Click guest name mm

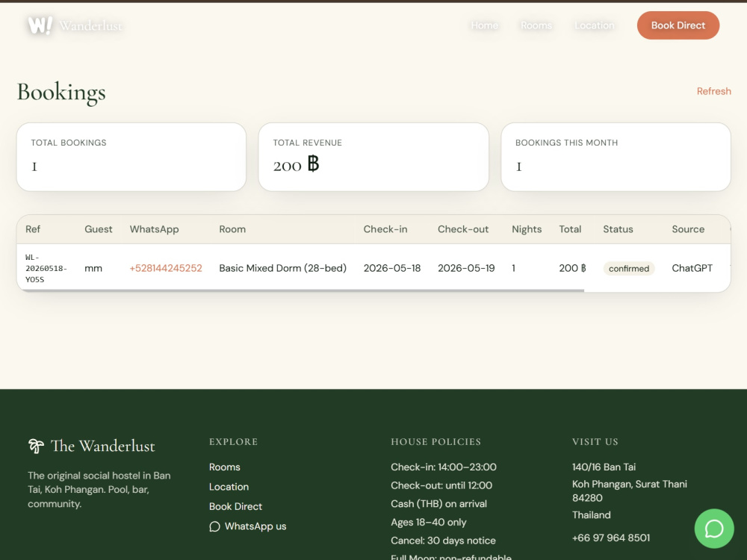(x=93, y=268)
